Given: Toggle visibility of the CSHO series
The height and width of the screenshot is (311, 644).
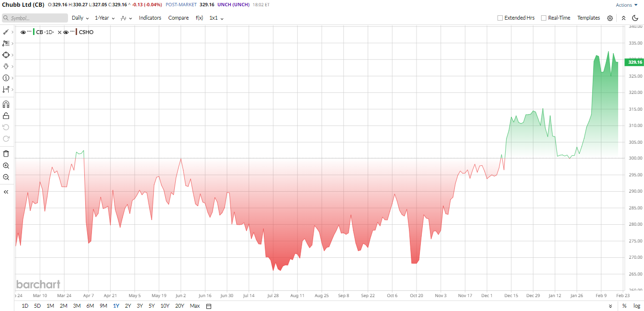Looking at the screenshot, I should point(66,32).
